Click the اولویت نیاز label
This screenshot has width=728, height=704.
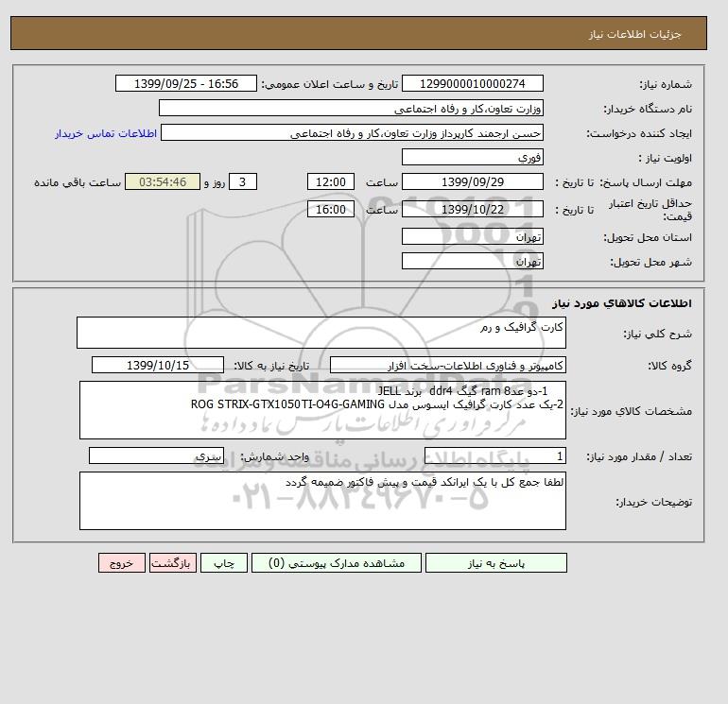click(x=666, y=158)
